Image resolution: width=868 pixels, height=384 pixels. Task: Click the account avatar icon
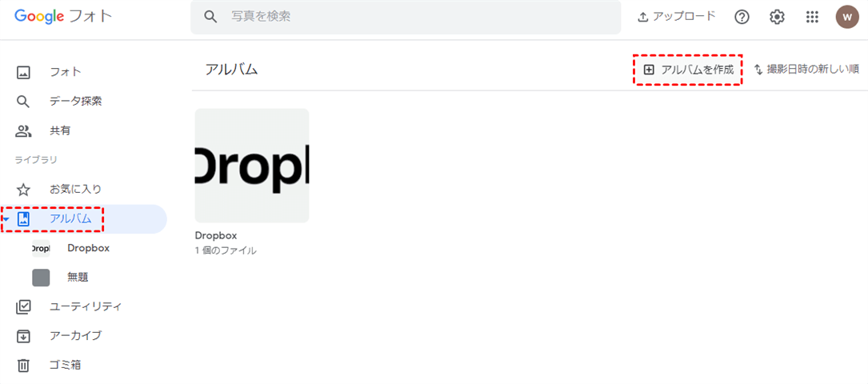(x=847, y=17)
